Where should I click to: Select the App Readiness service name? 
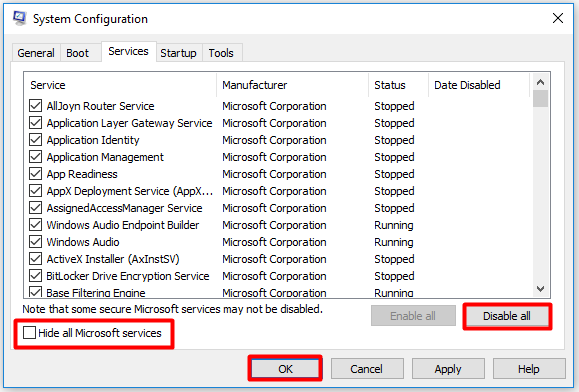pyautogui.click(x=82, y=174)
